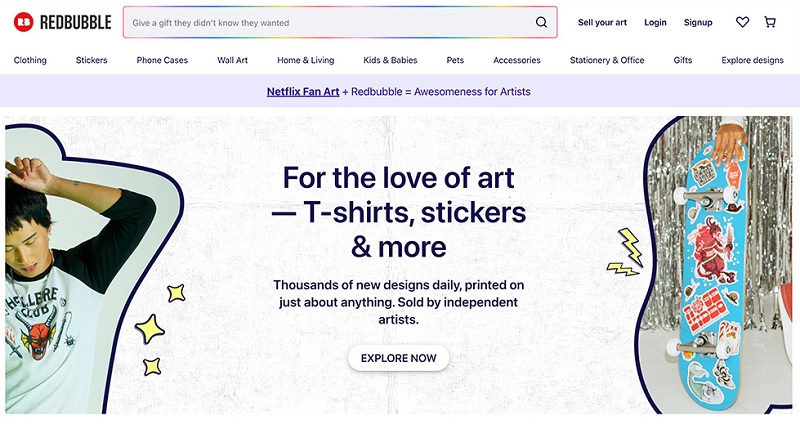The width and height of the screenshot is (800, 429).
Task: Open the Stickers category menu
Action: coord(91,60)
